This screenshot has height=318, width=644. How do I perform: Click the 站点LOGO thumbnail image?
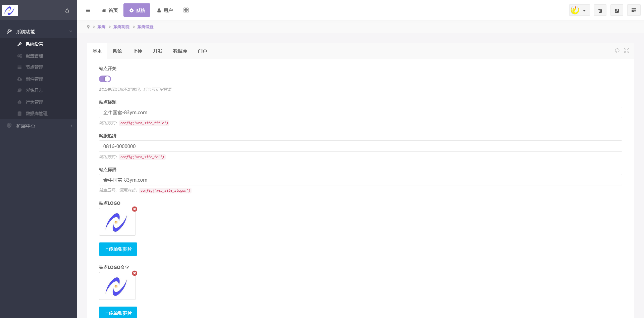coord(117,222)
